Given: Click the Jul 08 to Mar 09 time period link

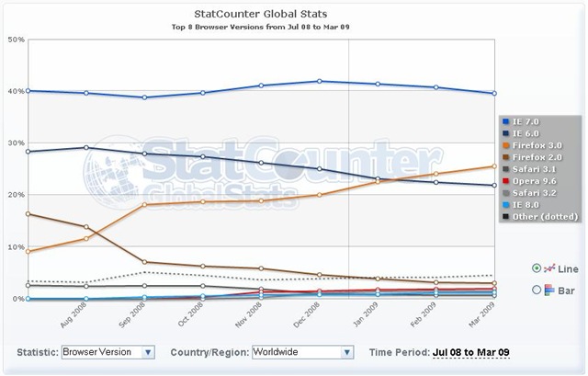Looking at the screenshot, I should (x=472, y=352).
